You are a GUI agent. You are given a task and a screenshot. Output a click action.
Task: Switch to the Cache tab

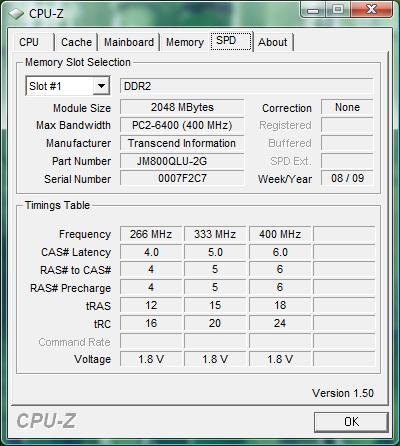pos(76,42)
